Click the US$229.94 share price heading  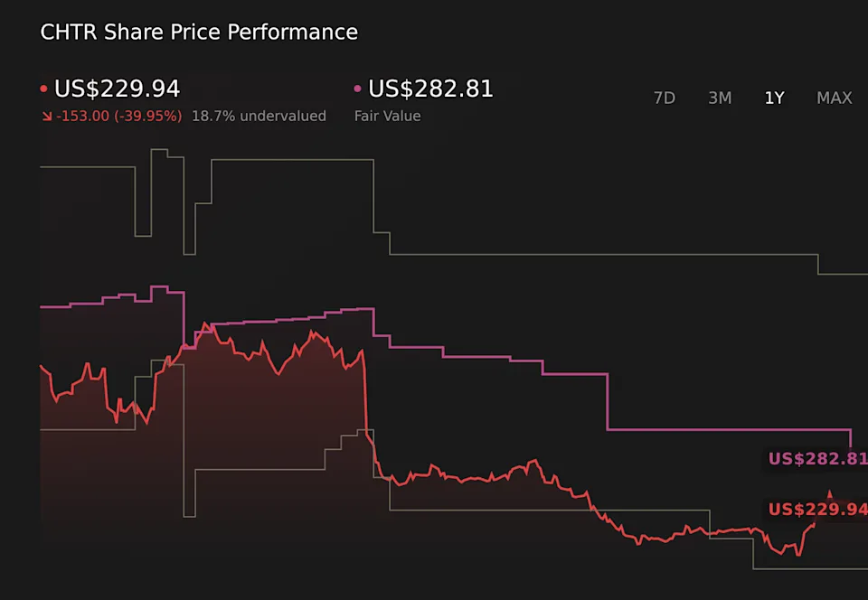click(117, 89)
